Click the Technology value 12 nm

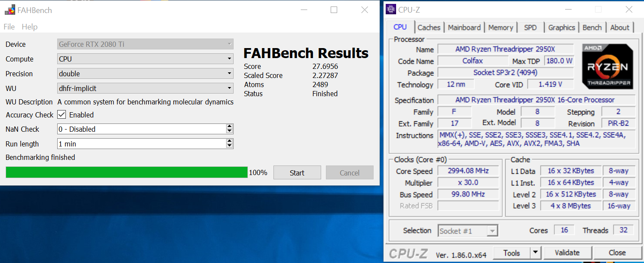coord(455,84)
